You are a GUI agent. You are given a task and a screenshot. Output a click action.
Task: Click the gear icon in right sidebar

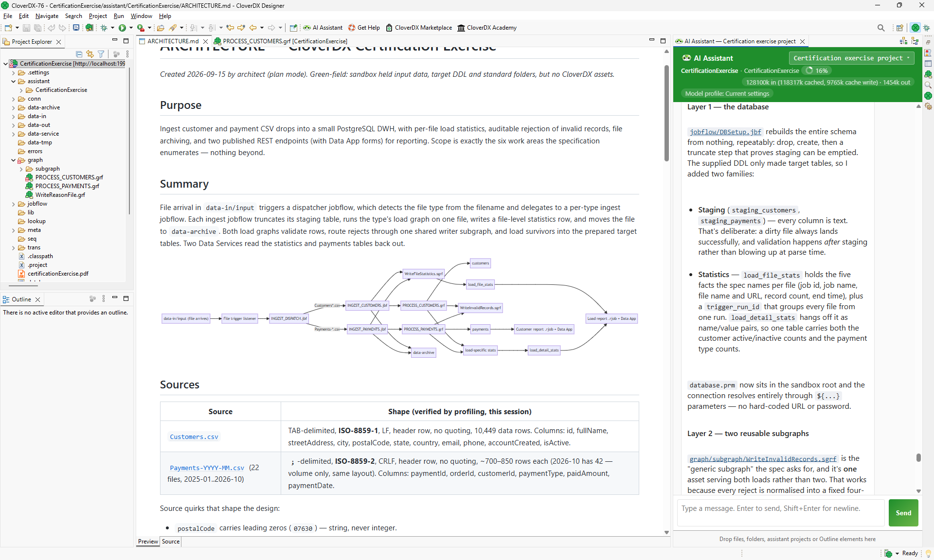928,106
